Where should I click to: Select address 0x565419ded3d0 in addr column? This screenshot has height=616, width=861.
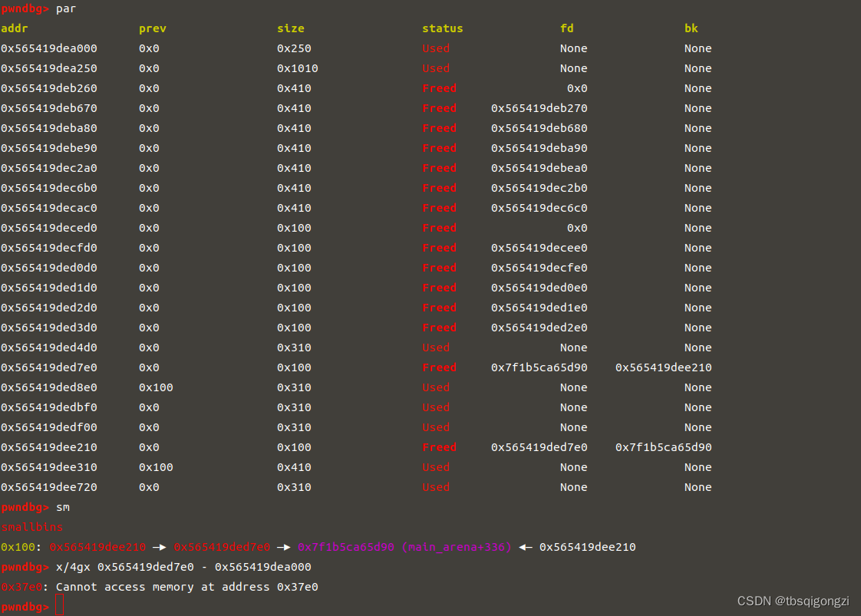click(x=49, y=328)
